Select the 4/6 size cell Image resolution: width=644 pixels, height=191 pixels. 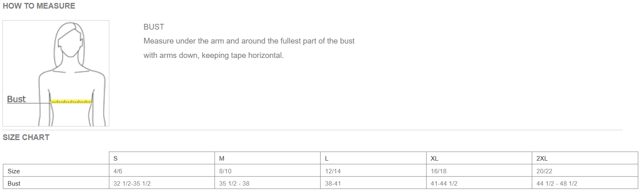pyautogui.click(x=118, y=171)
